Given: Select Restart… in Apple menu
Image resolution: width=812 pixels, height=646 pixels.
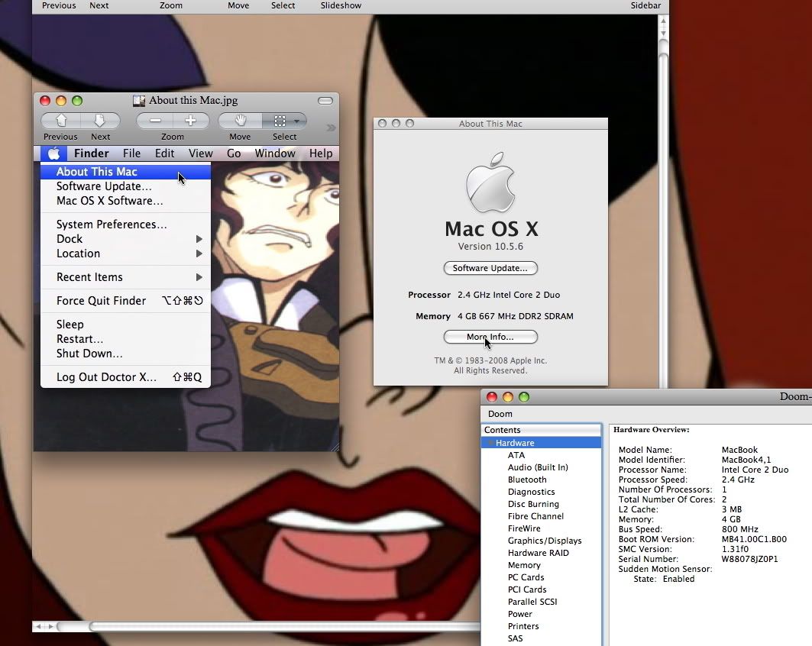Looking at the screenshot, I should (x=125, y=338).
